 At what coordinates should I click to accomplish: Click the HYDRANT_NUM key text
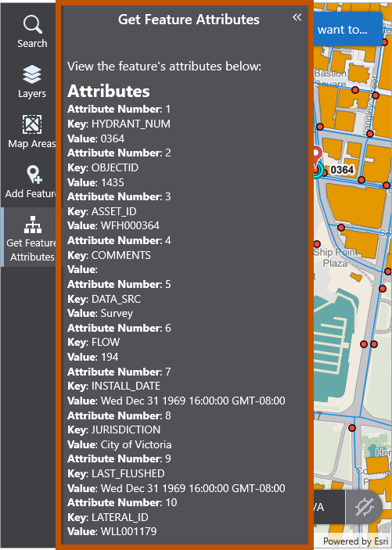[x=131, y=124]
